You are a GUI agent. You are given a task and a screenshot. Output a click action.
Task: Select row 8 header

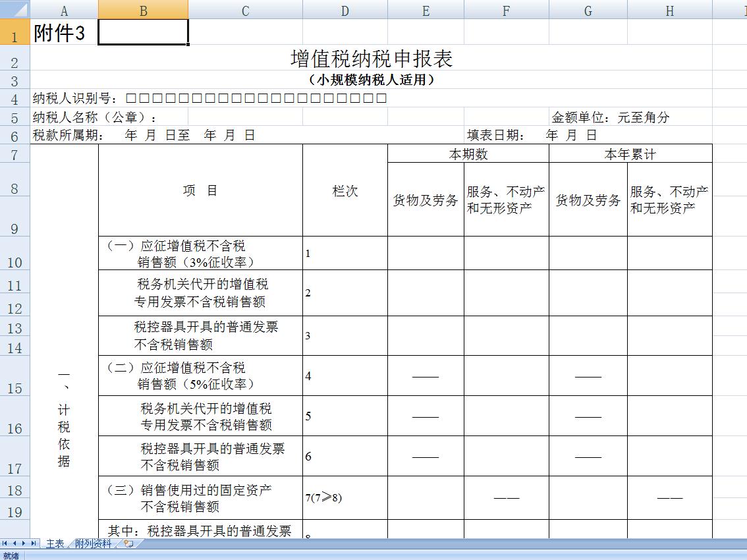[x=14, y=179]
